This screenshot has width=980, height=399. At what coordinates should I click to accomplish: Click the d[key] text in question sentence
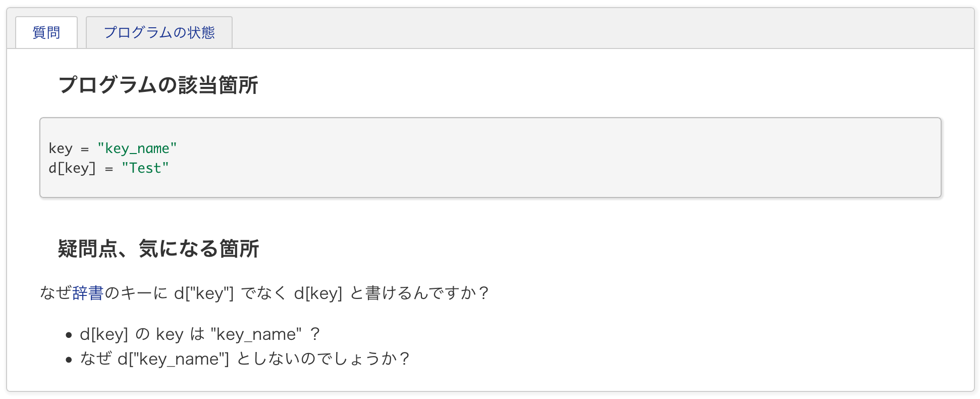click(x=318, y=293)
